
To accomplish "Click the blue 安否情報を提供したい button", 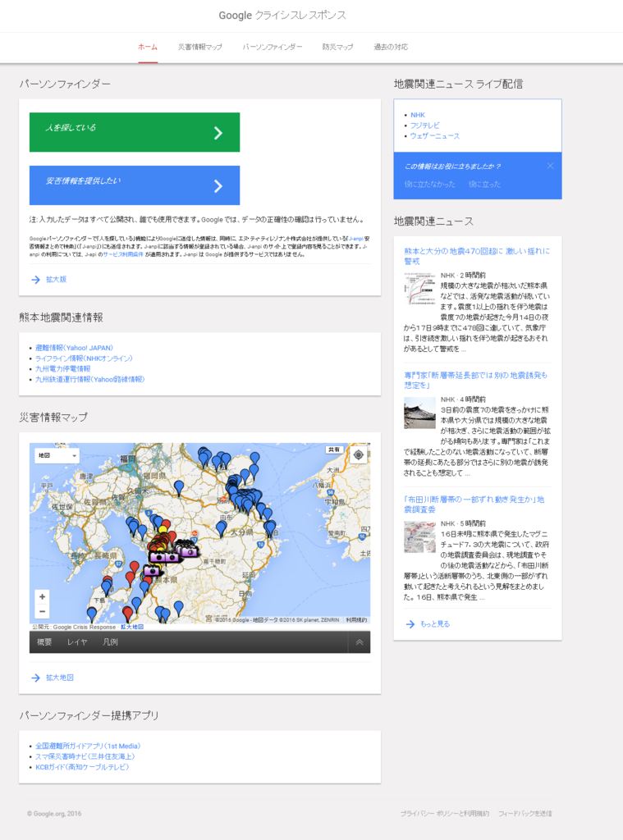I will coord(135,185).
